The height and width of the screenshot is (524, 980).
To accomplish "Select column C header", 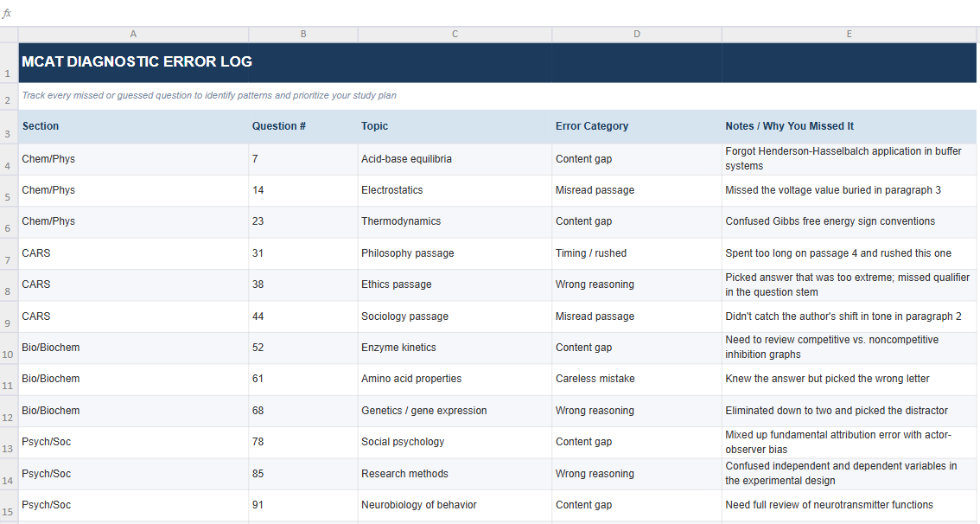I will [455, 35].
